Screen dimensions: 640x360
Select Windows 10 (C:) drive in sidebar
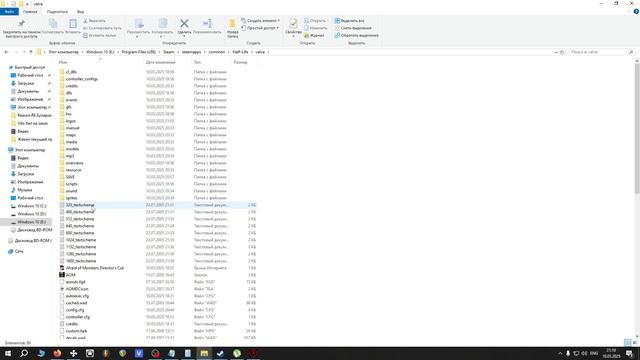(x=31, y=206)
